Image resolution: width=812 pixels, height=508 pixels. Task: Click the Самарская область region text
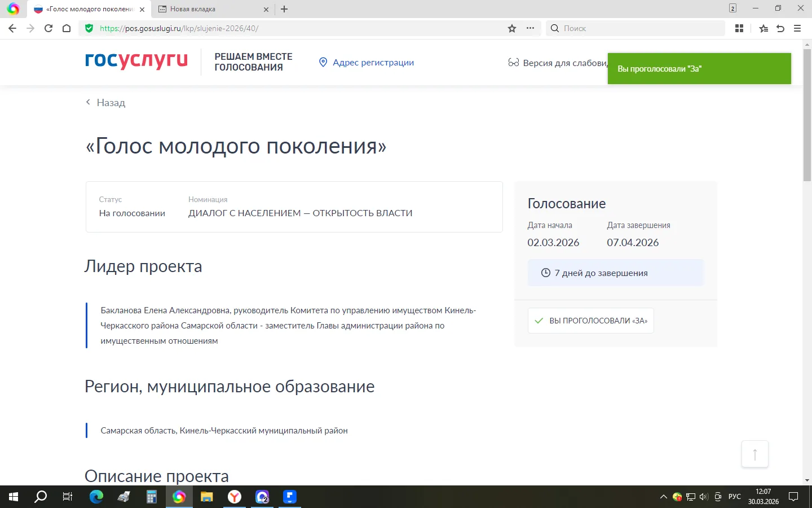tap(224, 431)
